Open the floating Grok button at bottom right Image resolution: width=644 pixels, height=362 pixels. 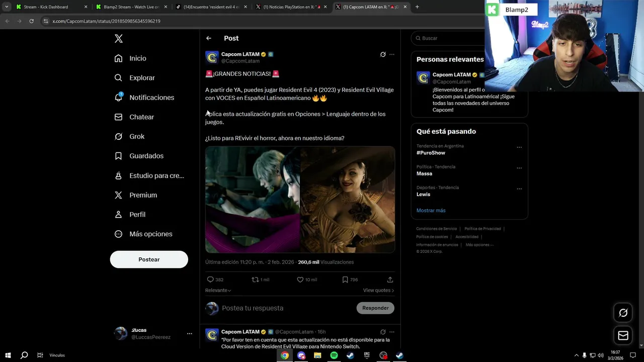click(x=623, y=313)
